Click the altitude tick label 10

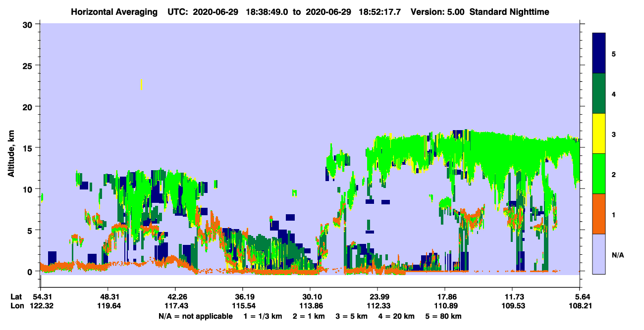click(28, 189)
